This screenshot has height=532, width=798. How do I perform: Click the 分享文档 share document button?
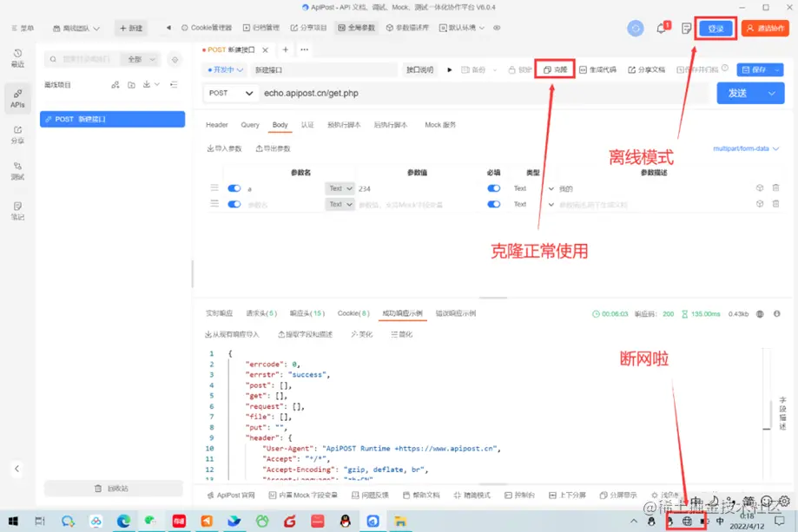coord(646,69)
